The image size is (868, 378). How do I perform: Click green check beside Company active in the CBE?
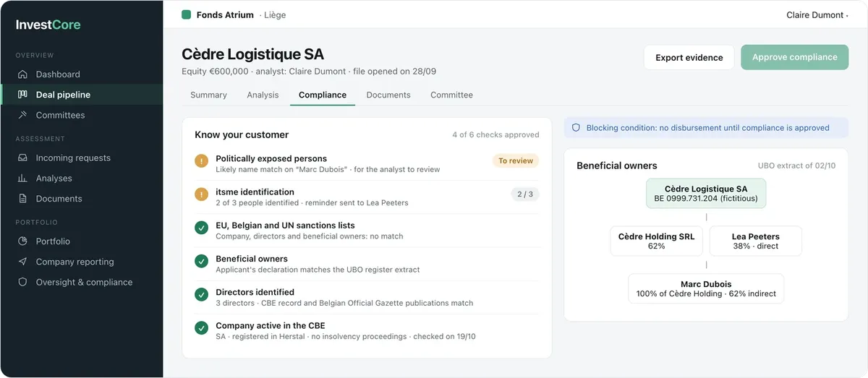tap(202, 328)
